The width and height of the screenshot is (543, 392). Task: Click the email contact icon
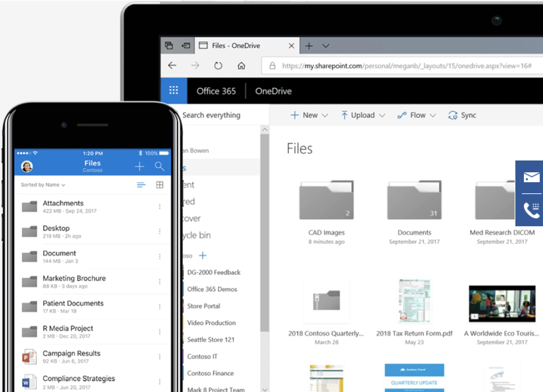click(x=531, y=177)
